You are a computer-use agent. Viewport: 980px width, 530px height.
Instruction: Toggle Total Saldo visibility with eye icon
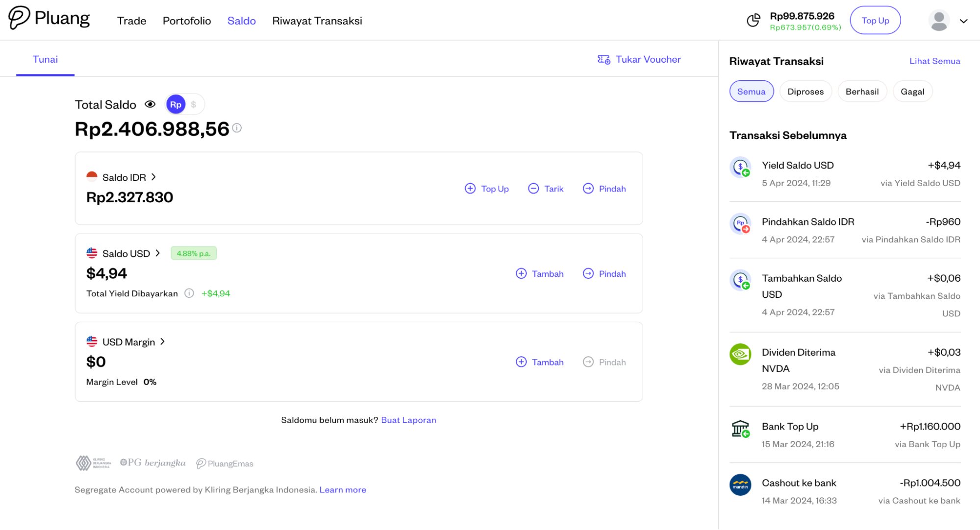coord(150,104)
